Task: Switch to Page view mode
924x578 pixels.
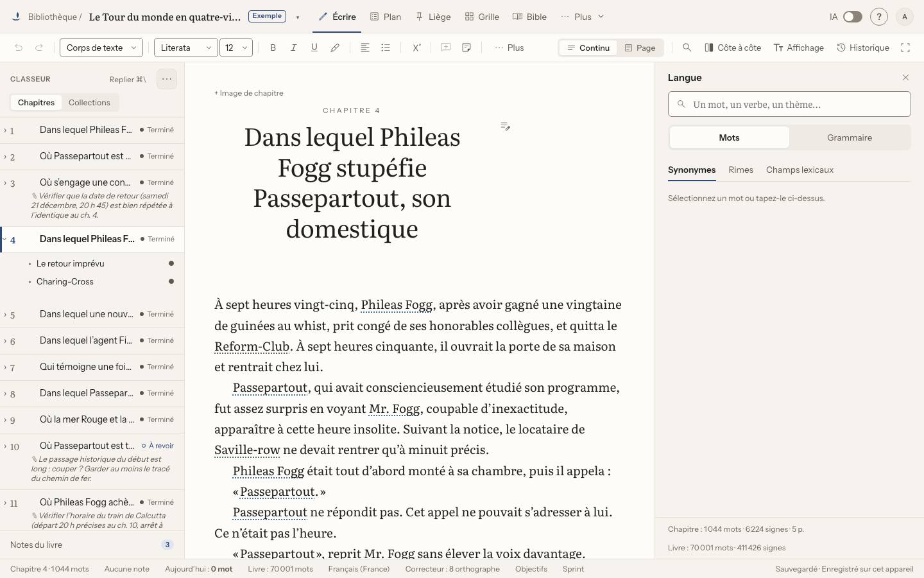Action: click(640, 48)
